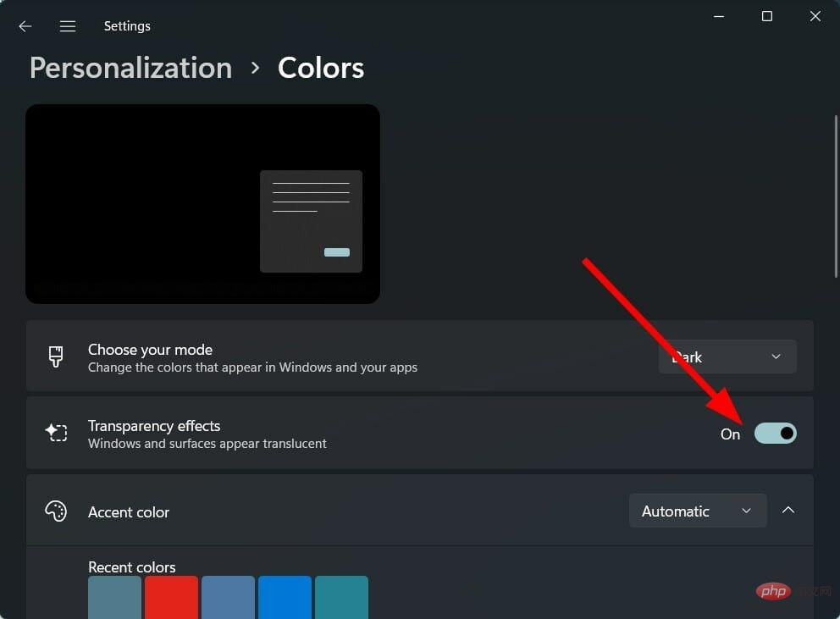Click the On label beside the transparency switch
The width and height of the screenshot is (840, 619).
[x=729, y=434]
